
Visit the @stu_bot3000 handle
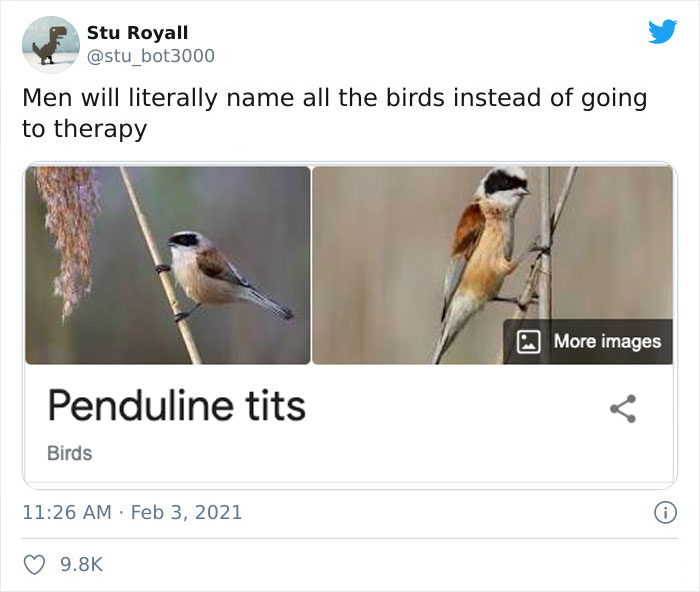(150, 55)
